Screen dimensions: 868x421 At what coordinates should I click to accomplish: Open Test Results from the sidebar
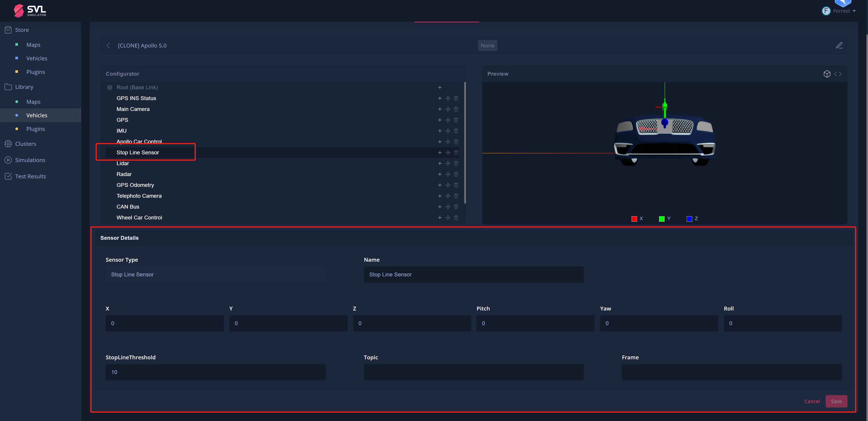(x=30, y=176)
